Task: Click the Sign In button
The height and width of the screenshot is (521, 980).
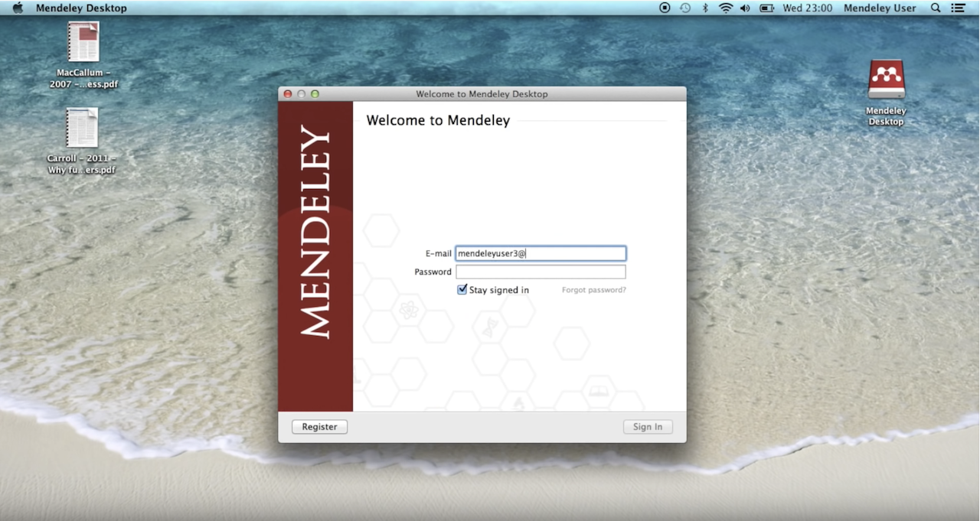Action: pos(648,427)
